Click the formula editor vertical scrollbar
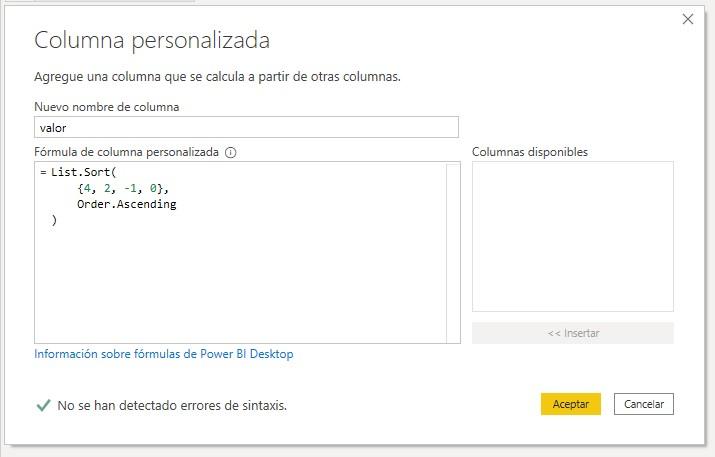The image size is (715, 457). 453,252
